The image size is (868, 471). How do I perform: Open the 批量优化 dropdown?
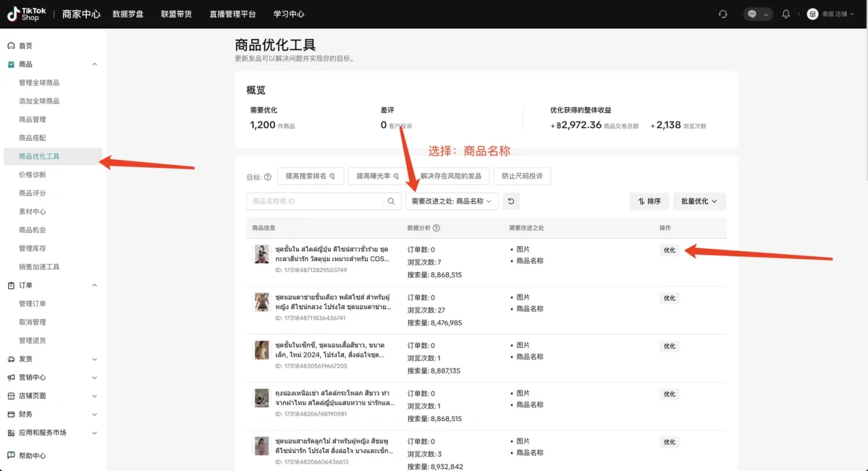point(698,201)
